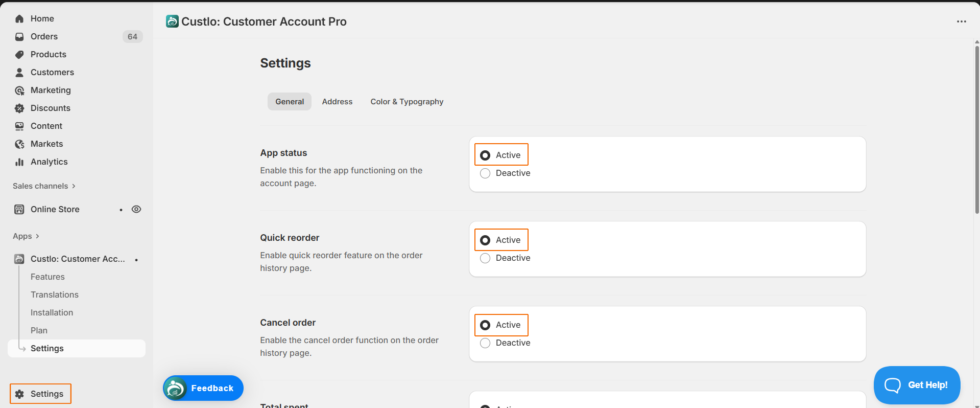Click the Online Store storefront icon
Viewport: 980px width, 408px height.
pos(19,209)
